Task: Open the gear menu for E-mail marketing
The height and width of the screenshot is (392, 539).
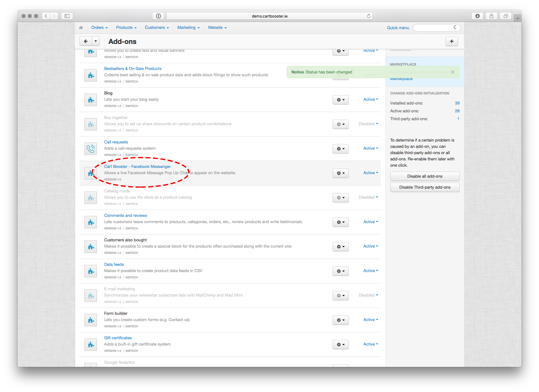Action: (341, 296)
